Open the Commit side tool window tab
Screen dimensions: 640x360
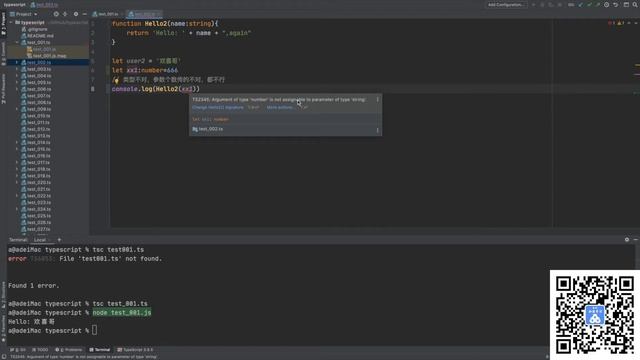[3, 53]
